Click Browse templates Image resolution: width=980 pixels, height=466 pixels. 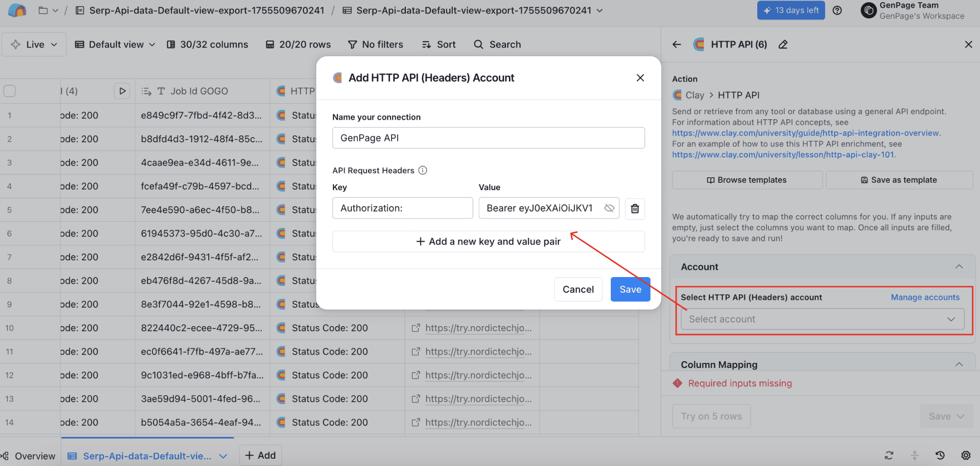click(747, 180)
